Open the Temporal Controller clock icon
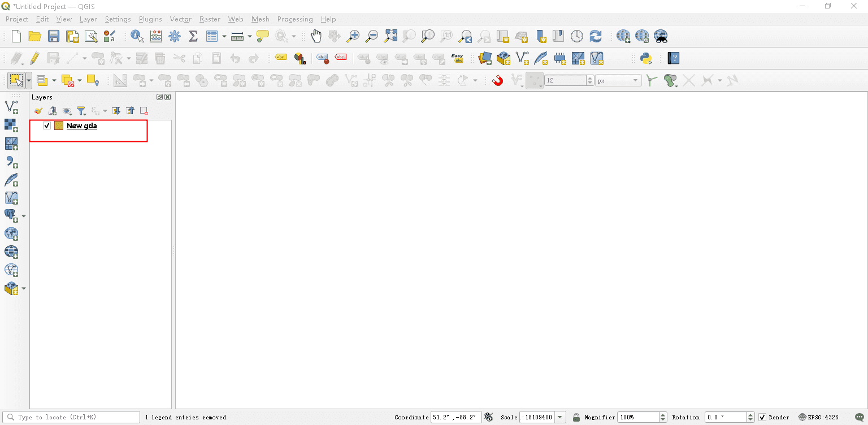Image resolution: width=868 pixels, height=425 pixels. (576, 36)
